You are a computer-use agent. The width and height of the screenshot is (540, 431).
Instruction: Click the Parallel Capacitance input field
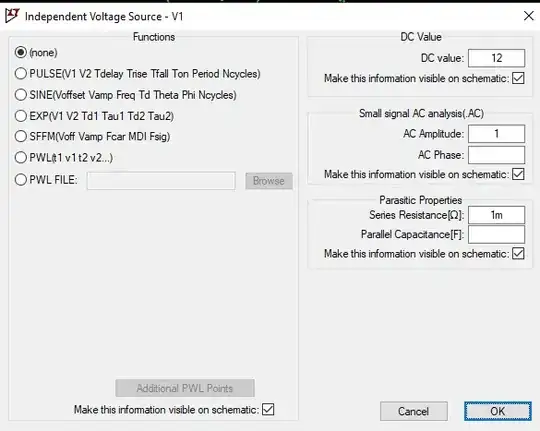click(496, 234)
